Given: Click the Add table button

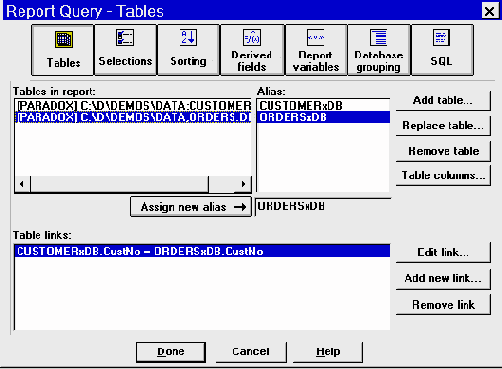Looking at the screenshot, I should (x=443, y=101).
